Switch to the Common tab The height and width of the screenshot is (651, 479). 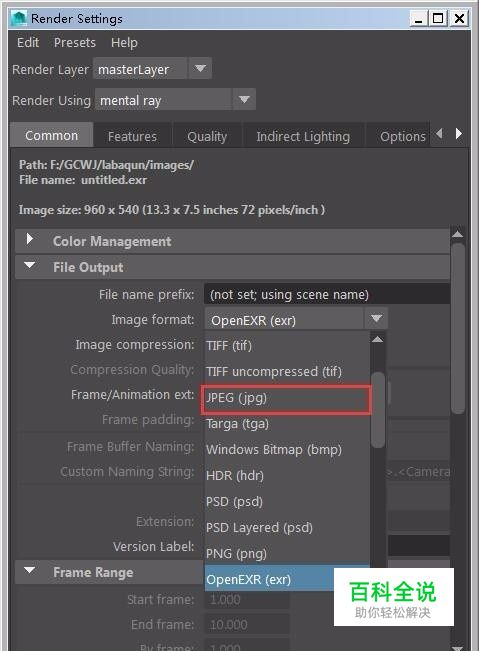(51, 135)
